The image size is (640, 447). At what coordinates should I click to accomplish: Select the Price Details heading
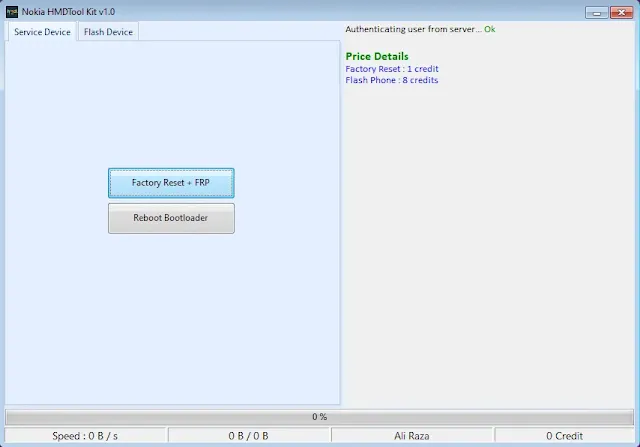[377, 56]
